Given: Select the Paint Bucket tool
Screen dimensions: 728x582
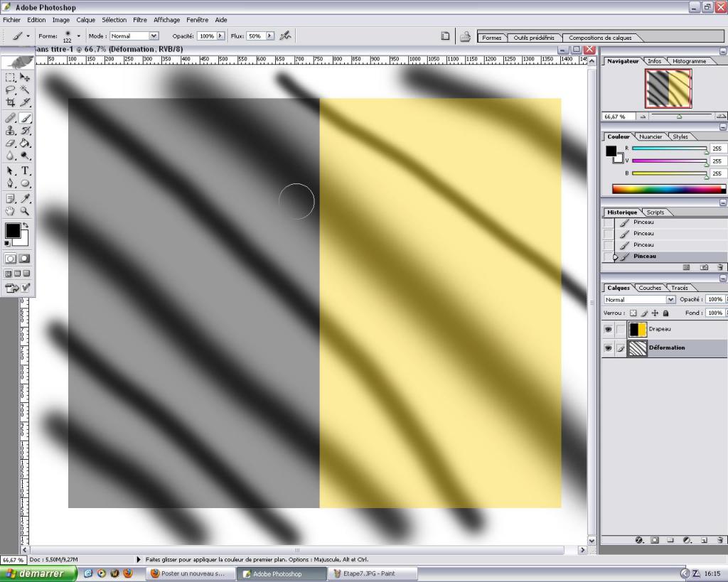Looking at the screenshot, I should tap(25, 144).
